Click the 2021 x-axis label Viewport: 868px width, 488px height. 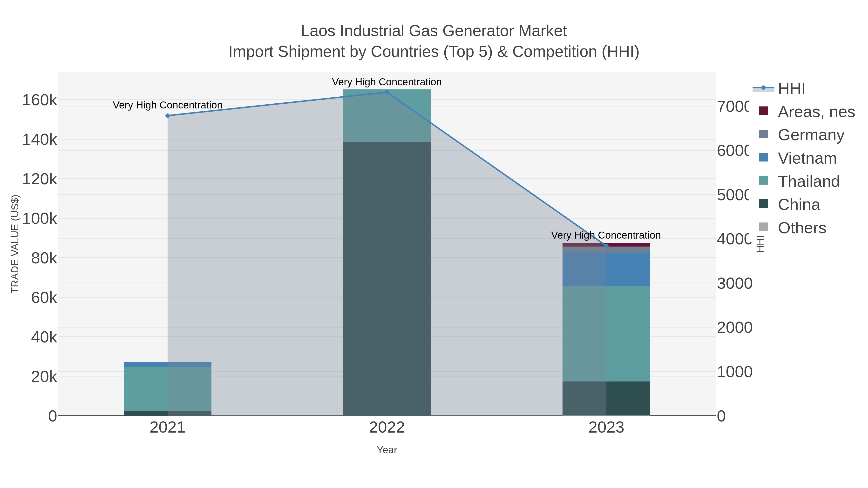(x=168, y=428)
